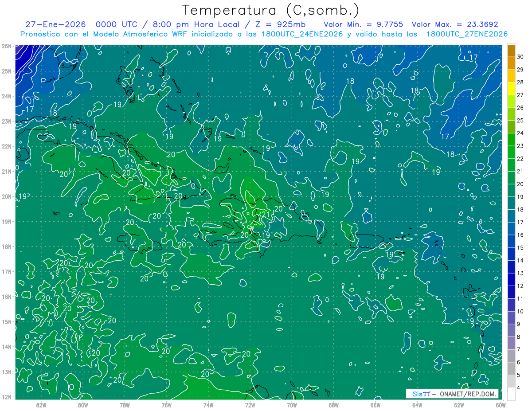Click the 'SisTT - ONAMET/REP.DOM.' credit label
This screenshot has width=532, height=411.
tap(452, 394)
